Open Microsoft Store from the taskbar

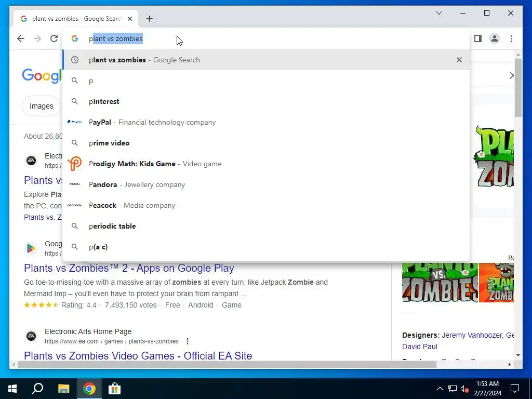coord(114,389)
